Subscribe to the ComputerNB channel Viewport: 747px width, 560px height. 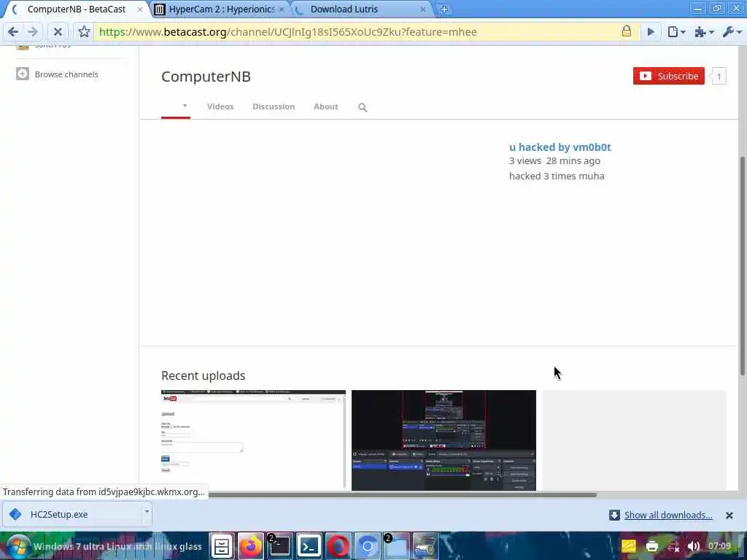(668, 76)
